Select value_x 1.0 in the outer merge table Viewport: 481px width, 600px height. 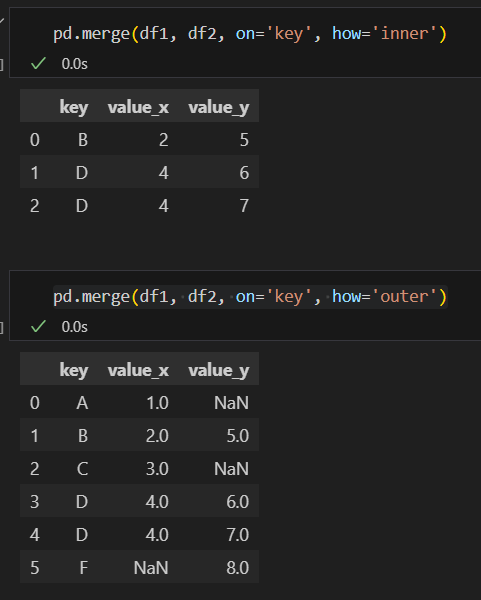tap(158, 403)
